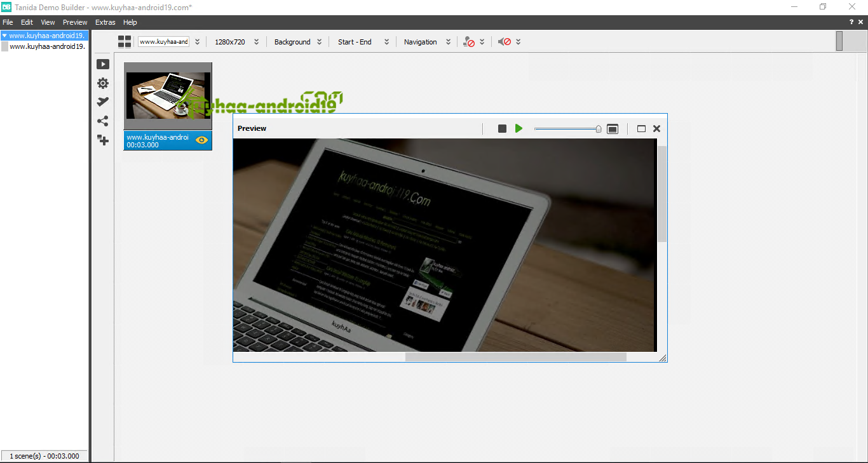Screen dimensions: 868x463
Task: Toggle fit-to-window icon in Preview panel
Action: pyautogui.click(x=613, y=129)
